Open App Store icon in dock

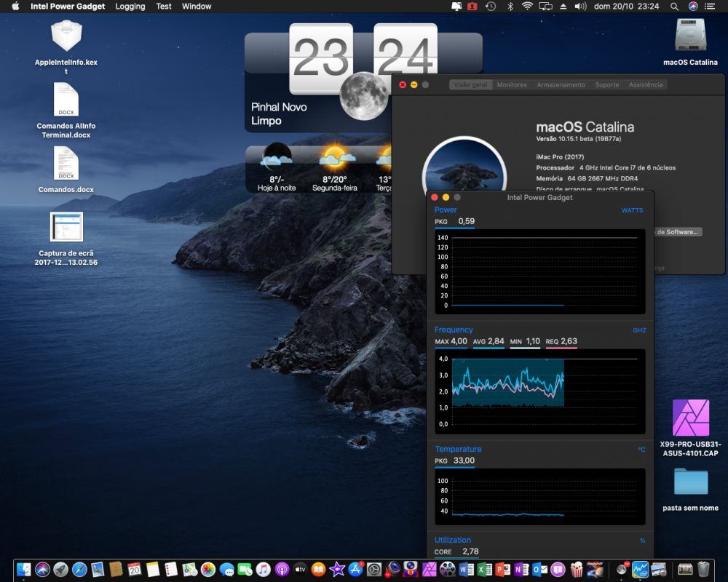356,569
